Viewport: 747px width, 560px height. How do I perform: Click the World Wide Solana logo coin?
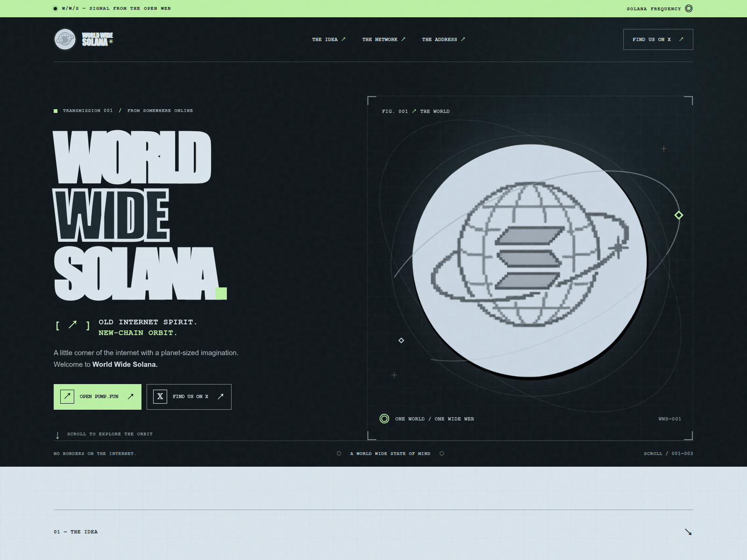(x=65, y=39)
